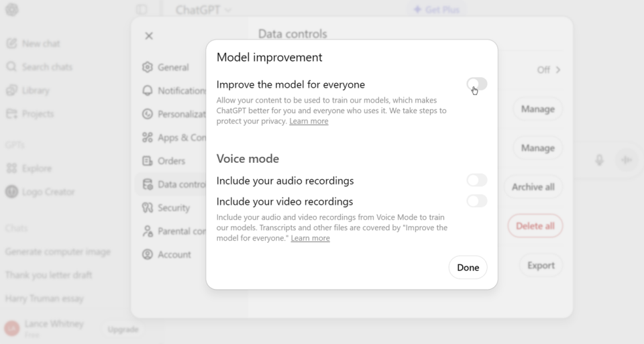Select the General gear icon
This screenshot has width=644, height=344.
click(x=148, y=67)
